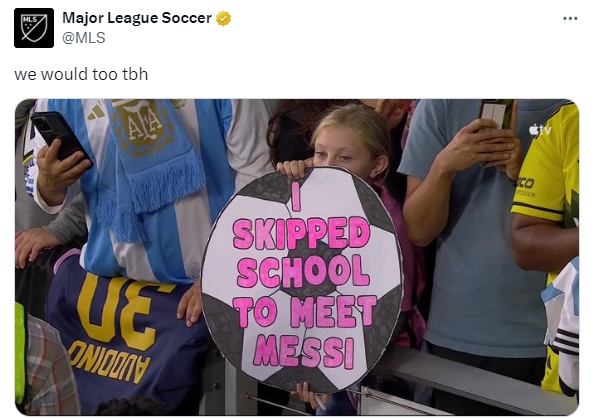
Task: Visit the @MLS handle link
Action: [x=84, y=38]
